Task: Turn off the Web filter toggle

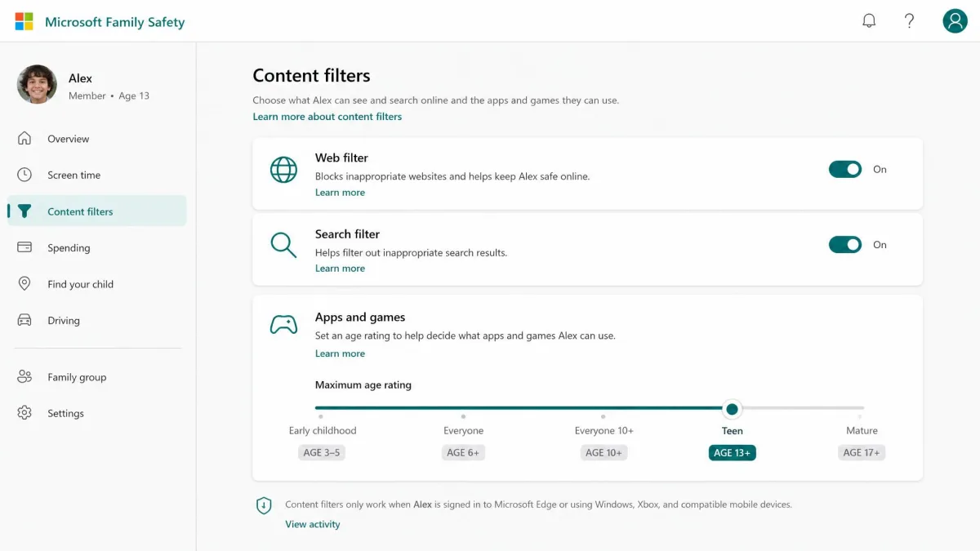Action: tap(845, 170)
